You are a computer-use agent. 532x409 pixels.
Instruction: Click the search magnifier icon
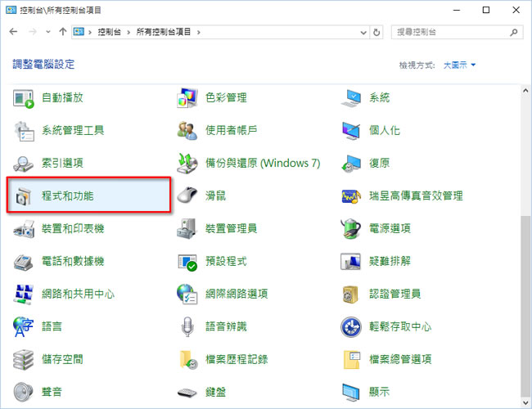(x=514, y=32)
